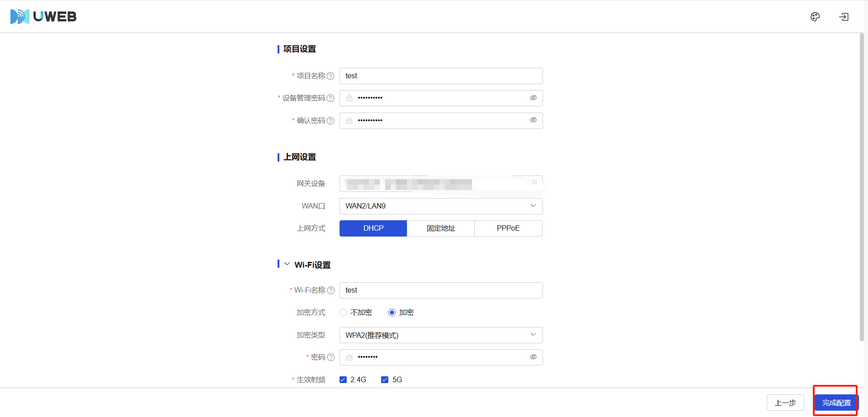
Task: Reveal the 确认密码 field contents
Action: (533, 120)
